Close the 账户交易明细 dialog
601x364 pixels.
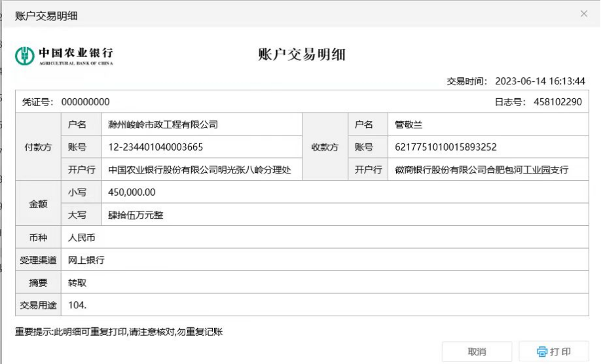pos(584,14)
